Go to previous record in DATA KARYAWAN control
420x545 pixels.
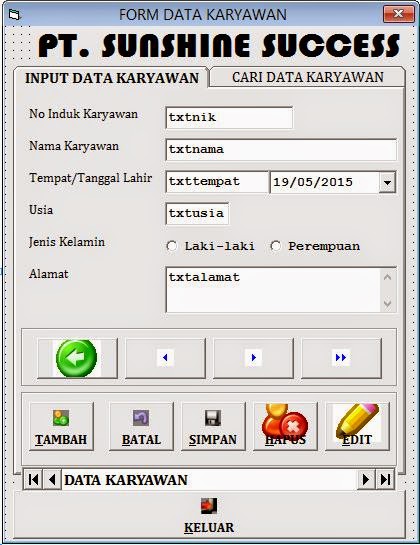52,480
